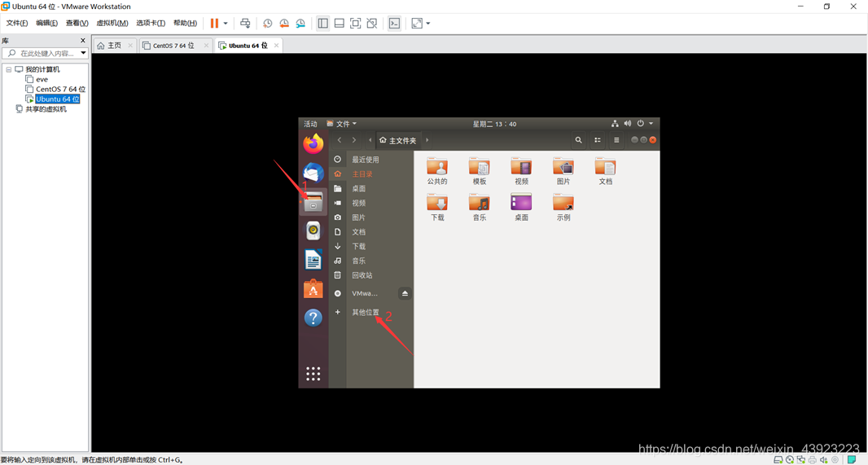The image size is (868, 465).
Task: Open the Ubuntu system menu via the power icon
Action: [x=641, y=124]
